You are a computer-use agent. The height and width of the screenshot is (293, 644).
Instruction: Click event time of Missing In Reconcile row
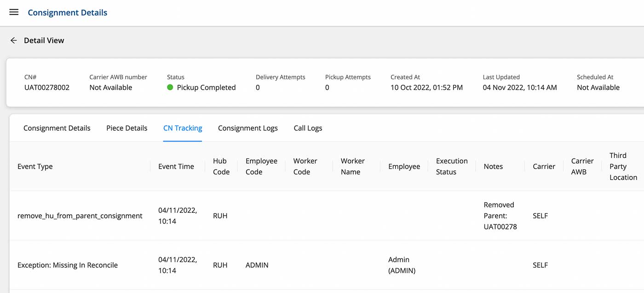pos(178,265)
